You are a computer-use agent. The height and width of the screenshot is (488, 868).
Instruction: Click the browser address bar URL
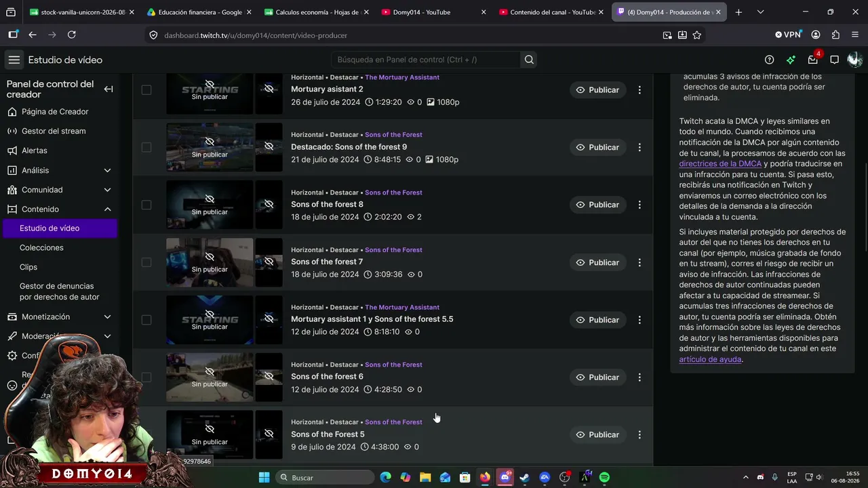pos(256,35)
